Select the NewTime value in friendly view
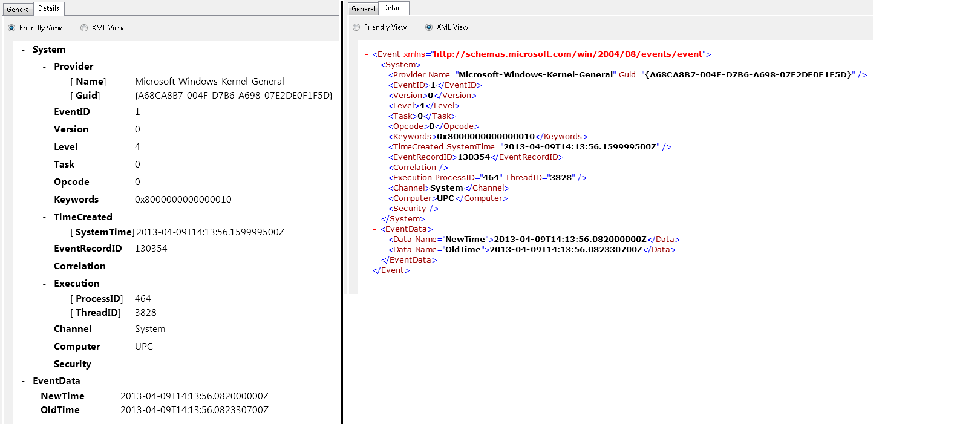This screenshot has width=980, height=424. pyautogui.click(x=194, y=396)
